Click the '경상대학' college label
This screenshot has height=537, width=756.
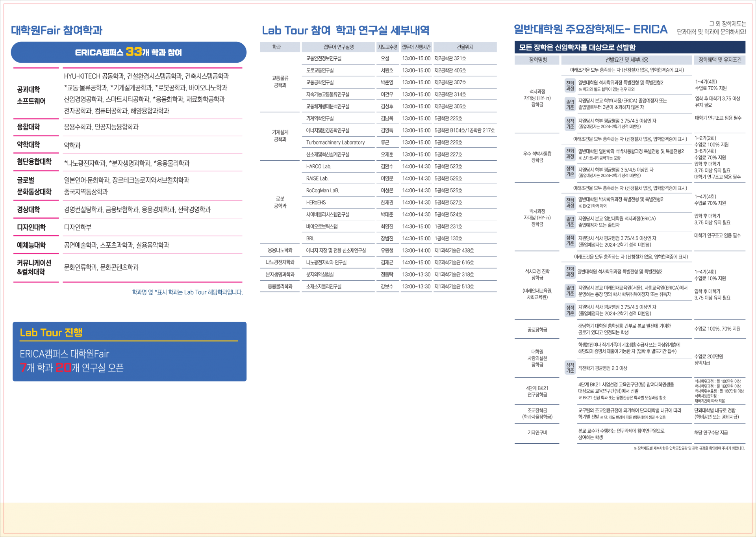[28, 210]
